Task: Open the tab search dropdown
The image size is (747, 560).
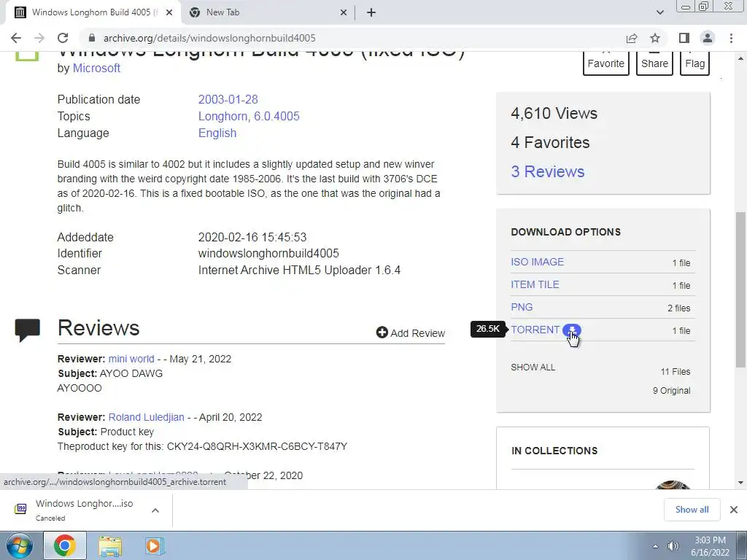Action: point(659,12)
